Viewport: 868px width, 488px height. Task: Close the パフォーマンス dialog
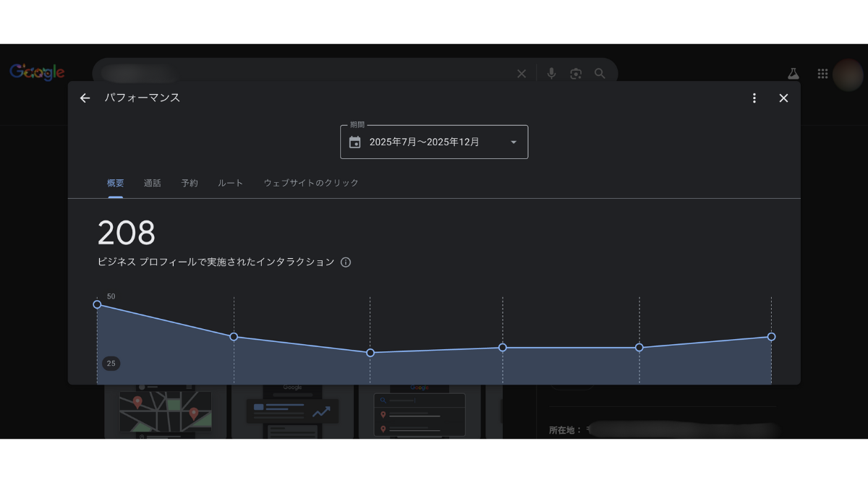[783, 98]
